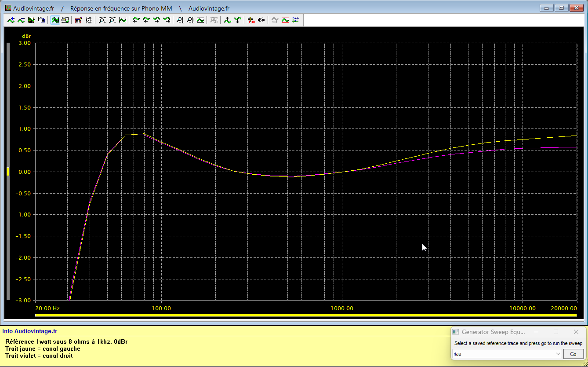Enable the red 0.00 cursor readout icon
The height and width of the screenshot is (367, 588).
[251, 20]
